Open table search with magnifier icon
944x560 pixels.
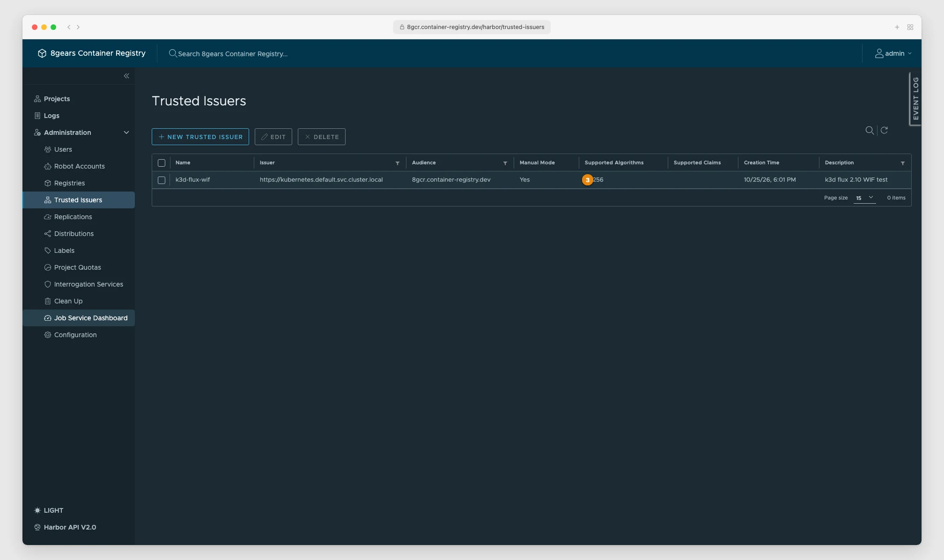point(870,130)
